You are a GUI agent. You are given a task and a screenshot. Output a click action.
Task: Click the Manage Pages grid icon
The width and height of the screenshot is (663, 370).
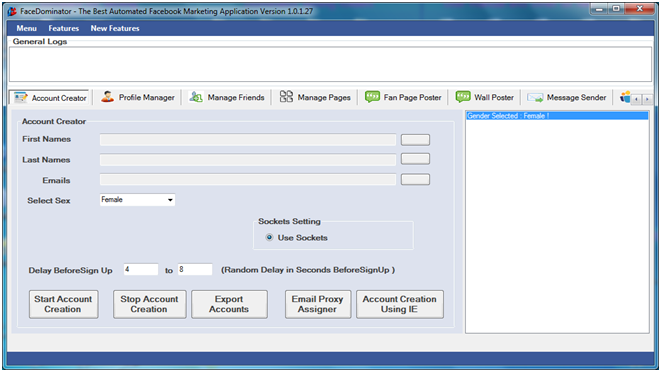286,97
